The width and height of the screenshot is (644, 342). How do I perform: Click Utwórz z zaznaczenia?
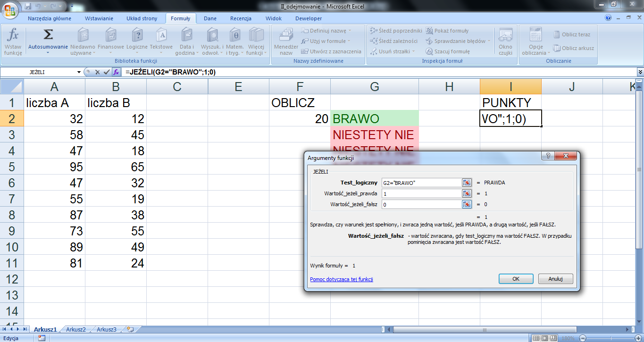tap(331, 51)
